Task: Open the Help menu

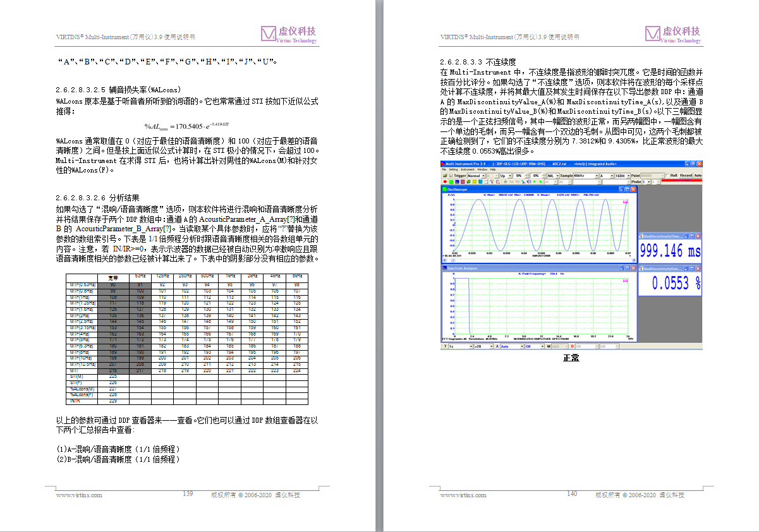Action: point(493,169)
